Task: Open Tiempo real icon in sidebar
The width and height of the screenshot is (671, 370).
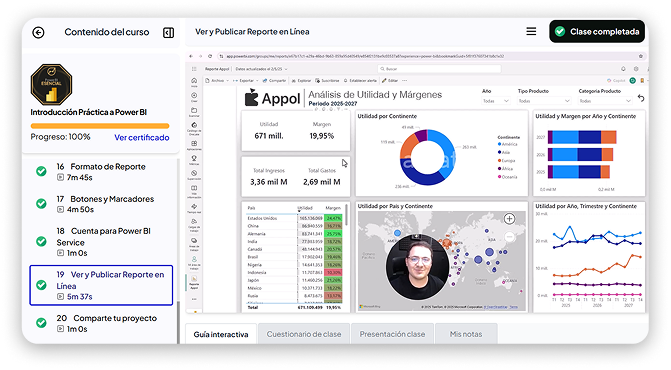Action: coord(194,208)
